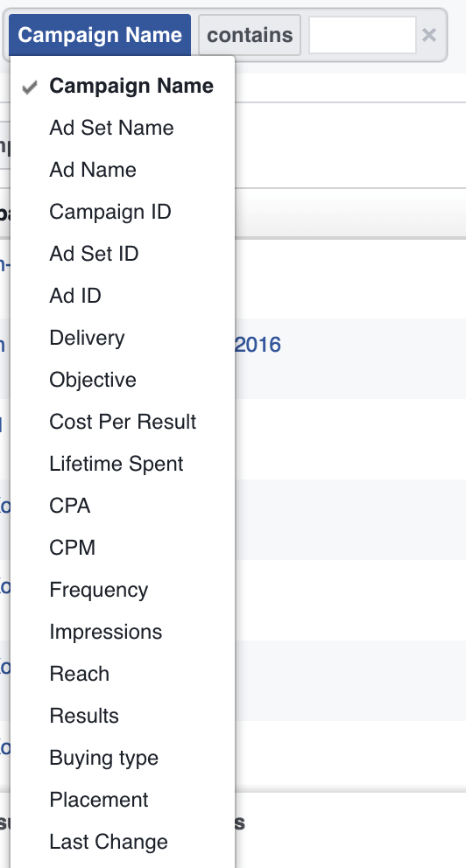
Task: Select the checked Campaign Name option
Action: click(123, 86)
